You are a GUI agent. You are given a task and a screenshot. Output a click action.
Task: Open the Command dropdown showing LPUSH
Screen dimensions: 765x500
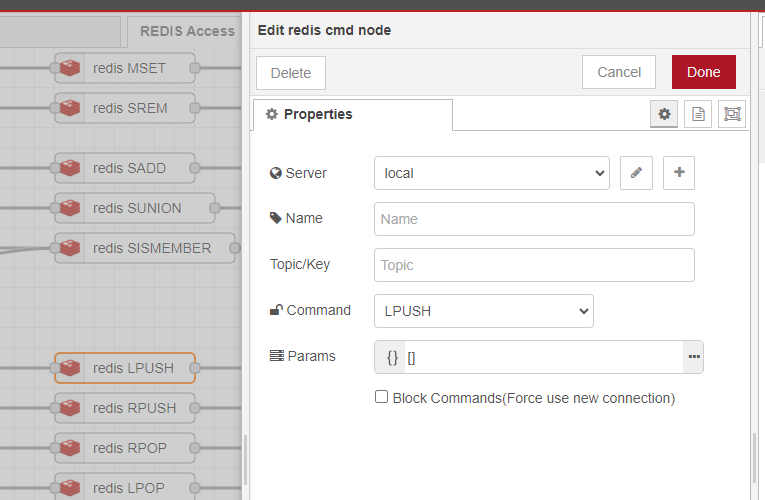click(x=484, y=311)
